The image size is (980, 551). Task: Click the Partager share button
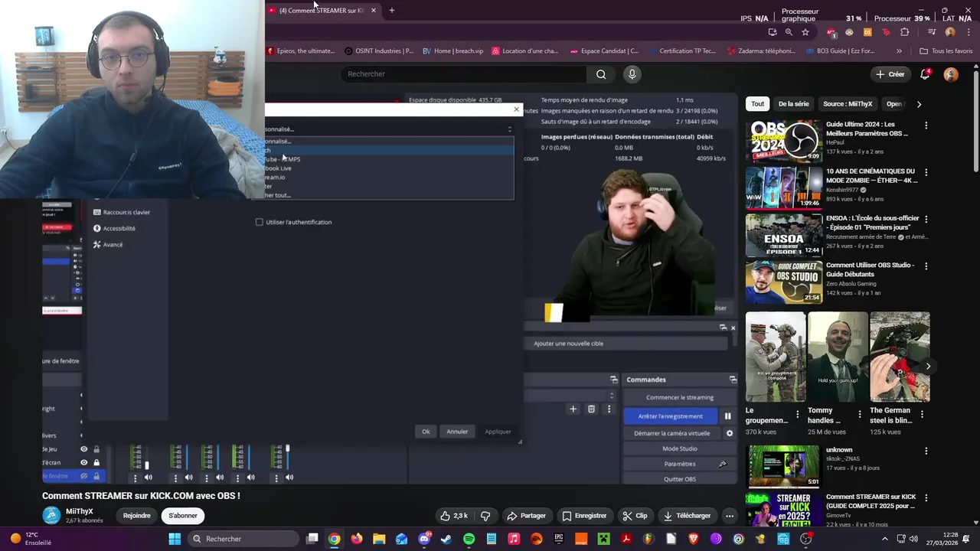click(x=526, y=516)
